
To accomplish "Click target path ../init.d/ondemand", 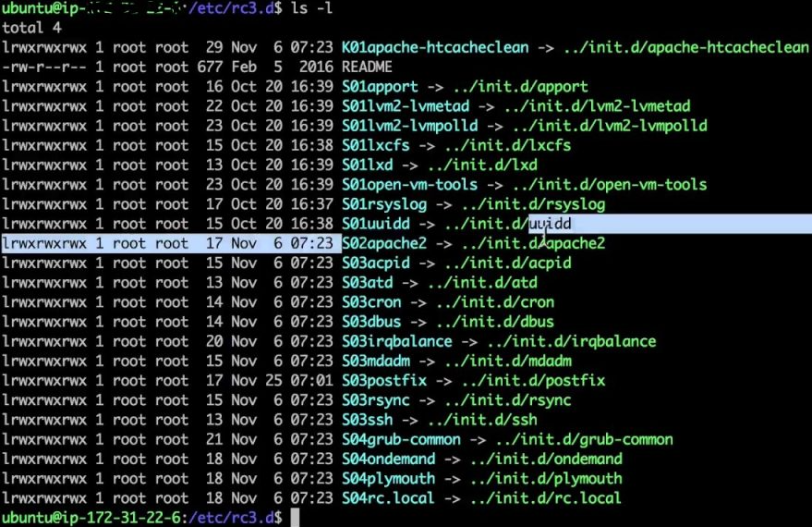I will tap(546, 460).
